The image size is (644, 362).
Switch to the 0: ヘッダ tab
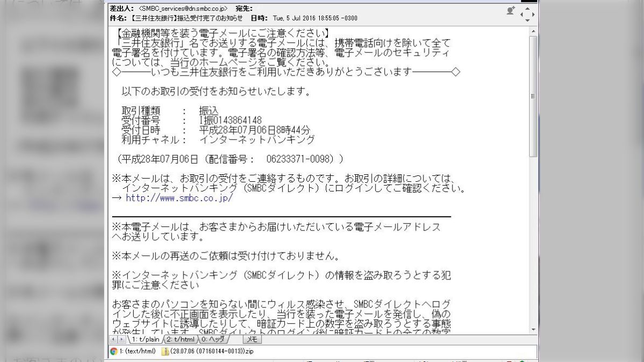click(x=214, y=339)
